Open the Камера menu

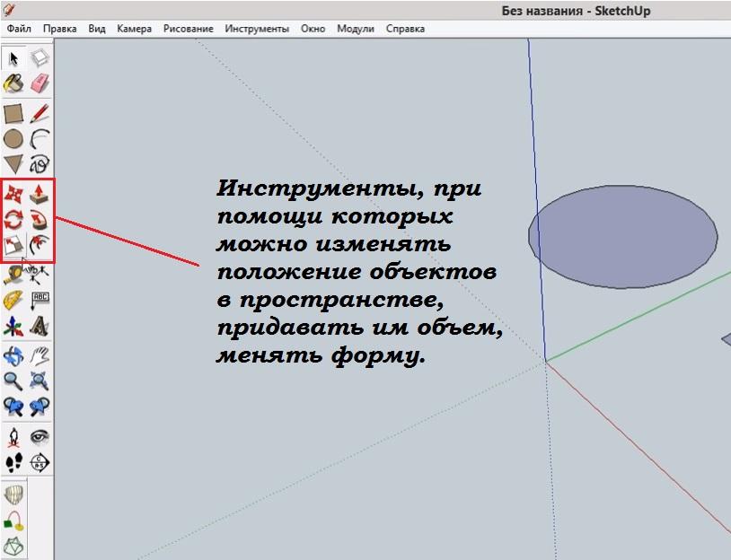coord(134,29)
